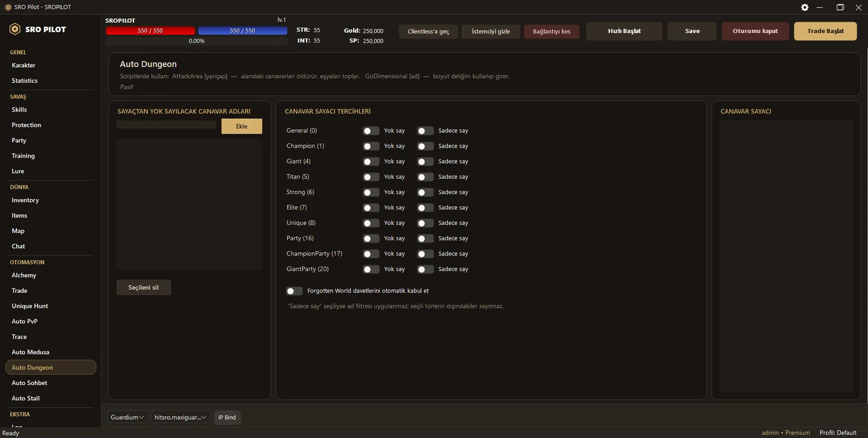Screen dimensions: 868x438
Task: Click the red HP bar 550 / 550
Action: tap(150, 30)
